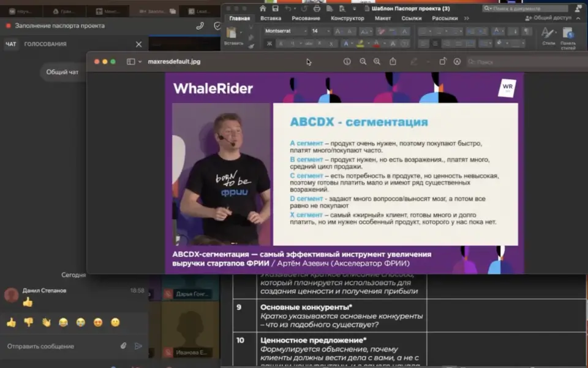React with heart-eyes emoji

[x=98, y=323]
